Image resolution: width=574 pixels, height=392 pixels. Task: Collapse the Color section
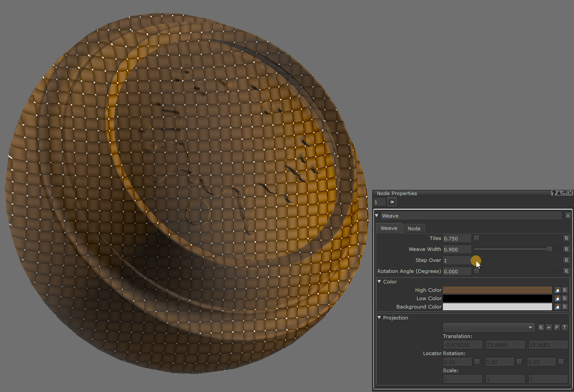point(380,282)
